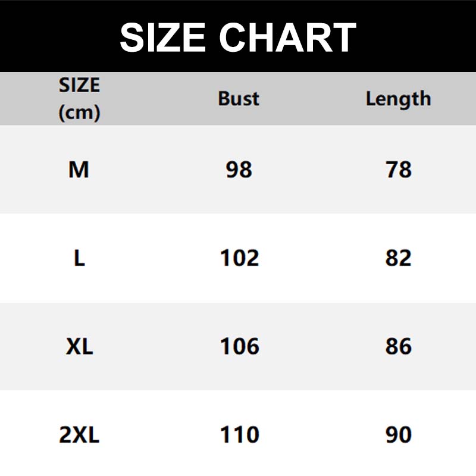This screenshot has width=476, height=476.
Task: Click the M size label
Action: tap(79, 170)
